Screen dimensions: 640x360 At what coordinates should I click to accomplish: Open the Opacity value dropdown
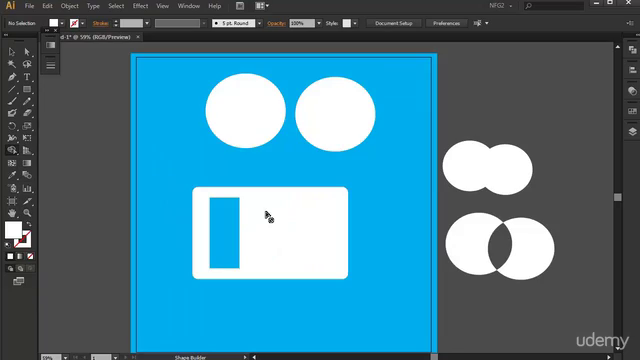point(319,23)
